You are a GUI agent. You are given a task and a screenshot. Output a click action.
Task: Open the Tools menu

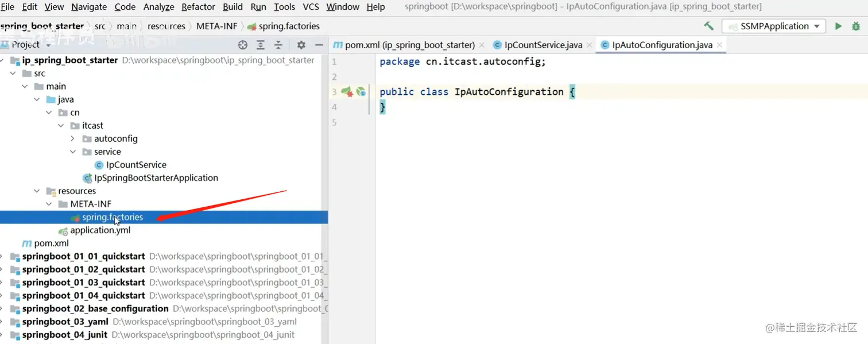pyautogui.click(x=284, y=7)
